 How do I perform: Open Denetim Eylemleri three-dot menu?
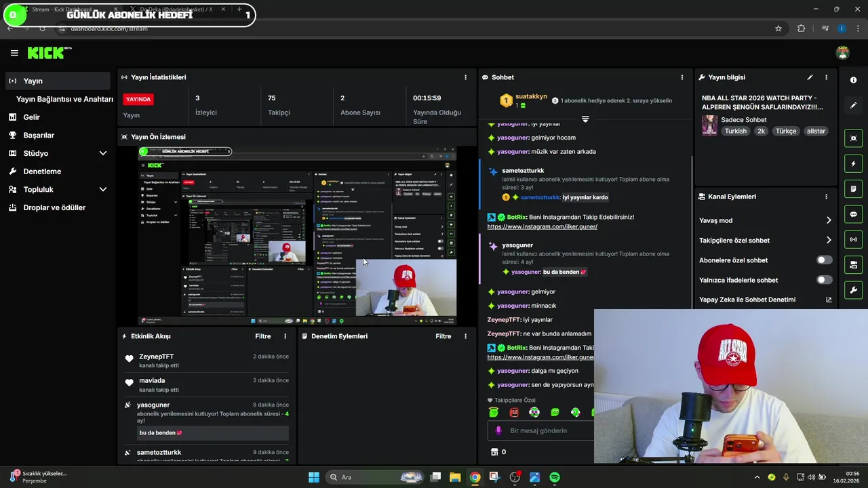465,336
